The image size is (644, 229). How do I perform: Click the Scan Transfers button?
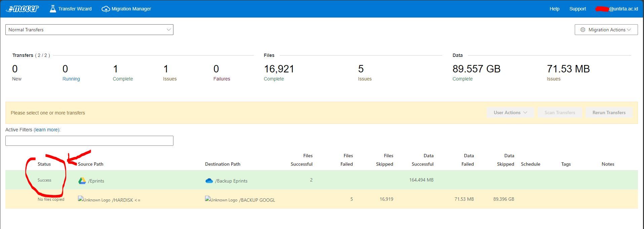tap(560, 112)
